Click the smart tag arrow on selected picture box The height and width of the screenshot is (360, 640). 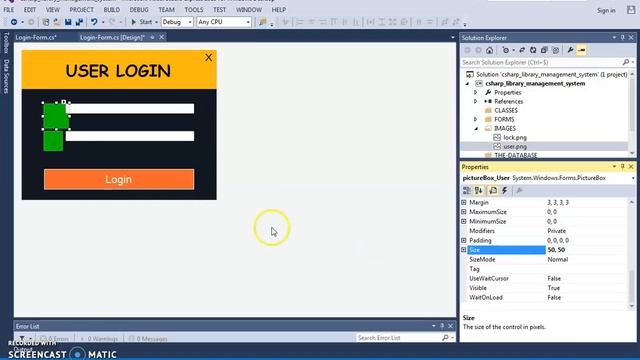(64, 102)
